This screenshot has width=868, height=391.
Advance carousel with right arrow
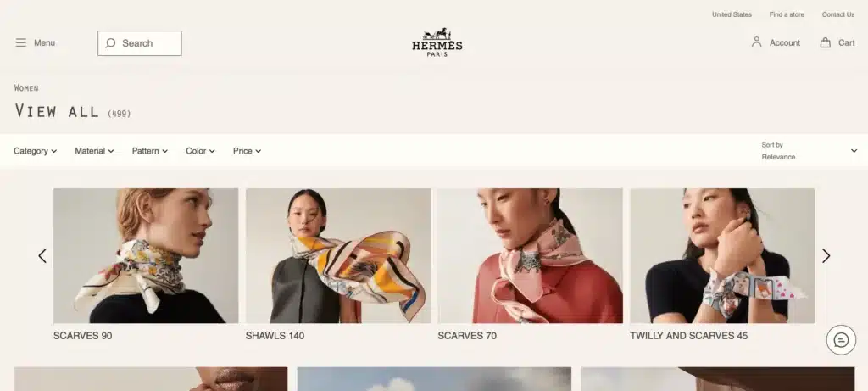(x=826, y=256)
